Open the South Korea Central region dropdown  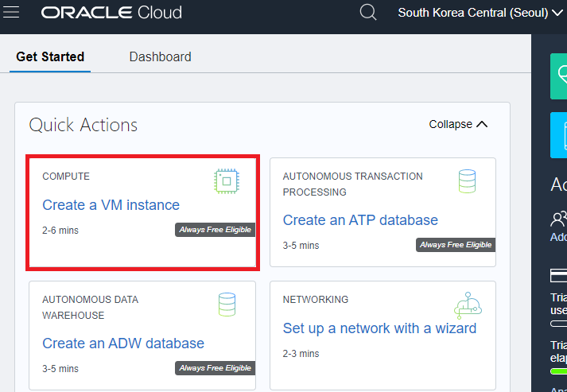point(480,13)
